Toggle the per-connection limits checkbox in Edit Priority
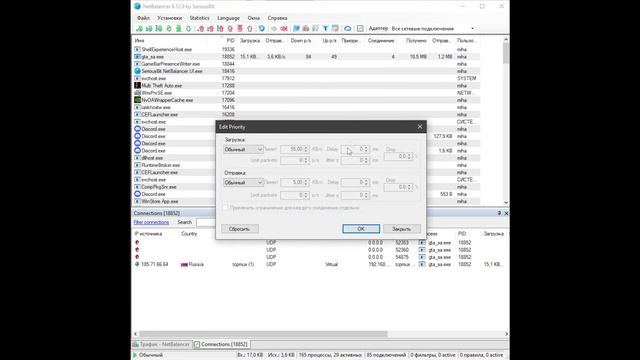This screenshot has width=640, height=360. [225, 207]
